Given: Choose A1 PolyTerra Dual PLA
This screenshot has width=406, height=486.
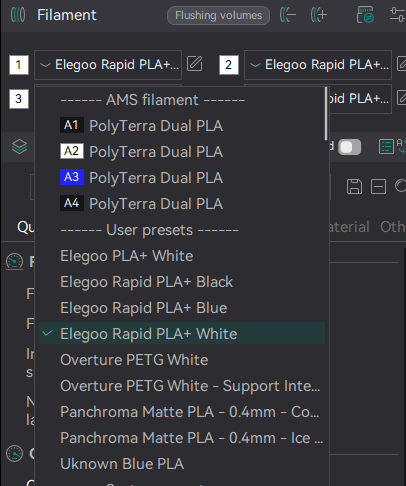Looking at the screenshot, I should click(x=182, y=126).
